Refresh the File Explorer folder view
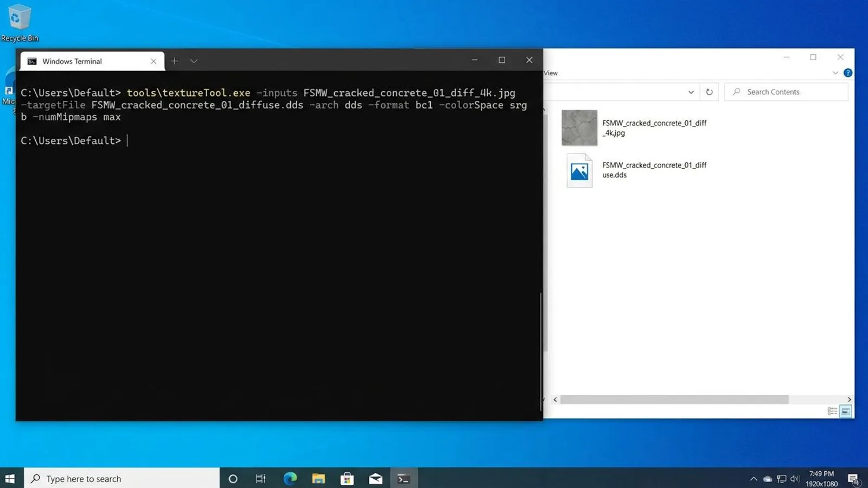 pyautogui.click(x=709, y=92)
